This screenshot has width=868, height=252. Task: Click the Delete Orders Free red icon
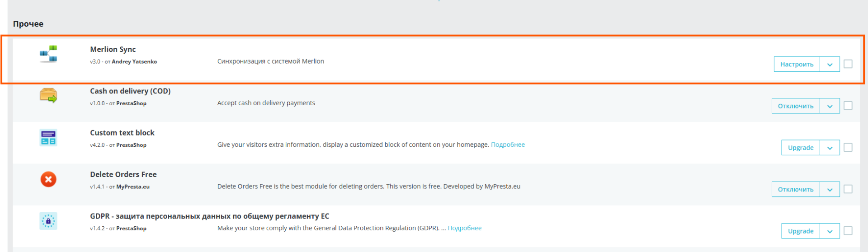click(48, 179)
